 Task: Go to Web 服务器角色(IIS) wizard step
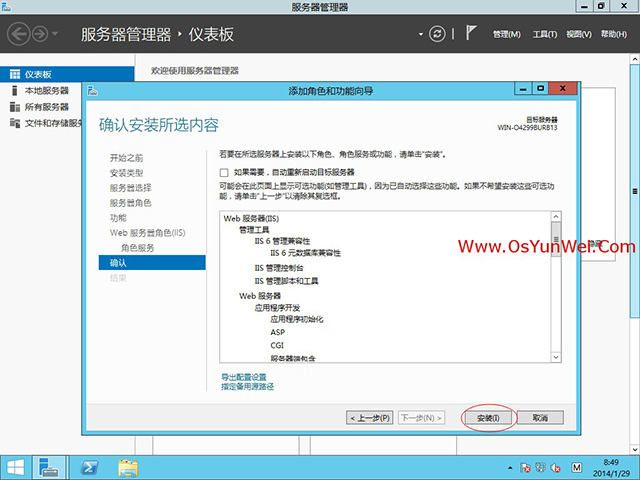point(147,233)
